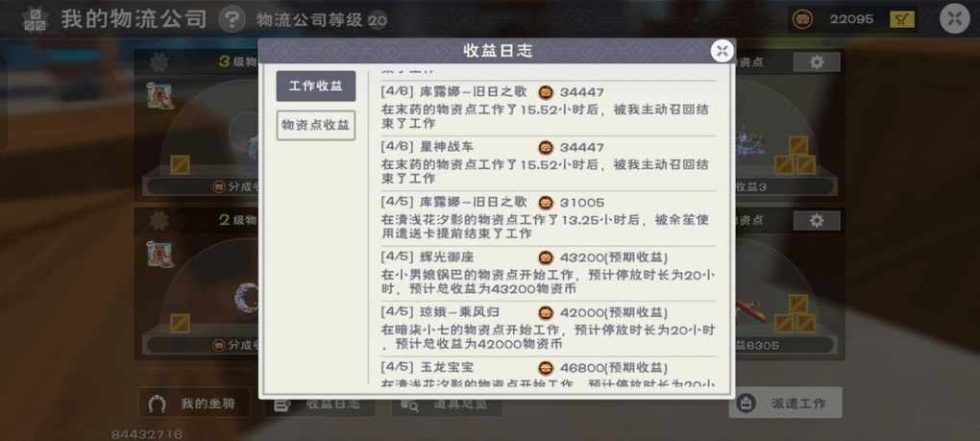Exit via the top-right collapse icon
Viewport: 980px width, 441px height.
point(954,19)
